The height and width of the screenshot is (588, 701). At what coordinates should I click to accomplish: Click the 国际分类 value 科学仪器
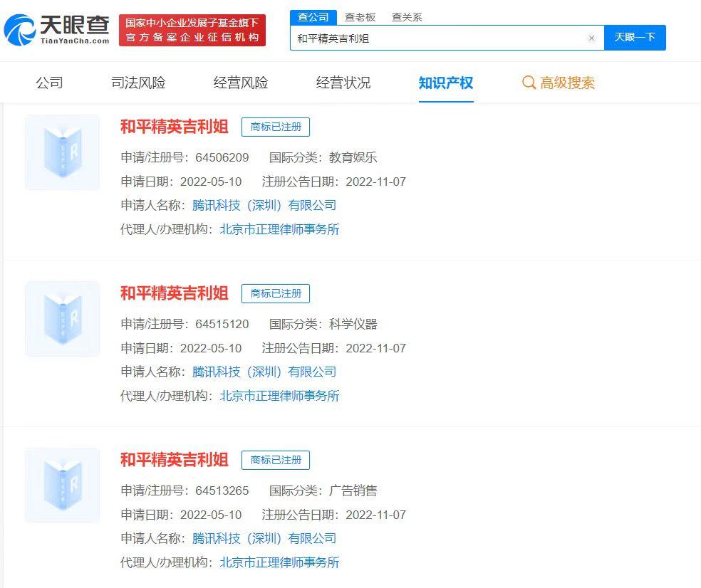tap(353, 325)
